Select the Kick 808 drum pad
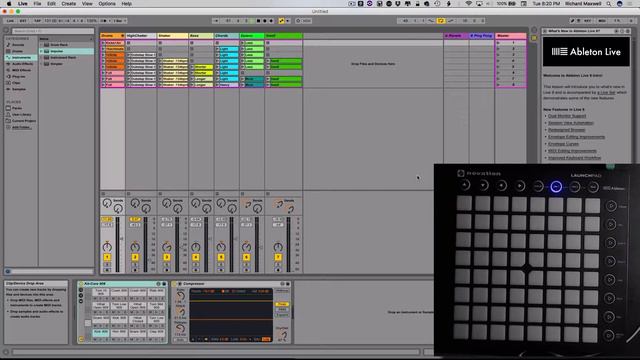The height and width of the screenshot is (360, 640). [x=101, y=333]
